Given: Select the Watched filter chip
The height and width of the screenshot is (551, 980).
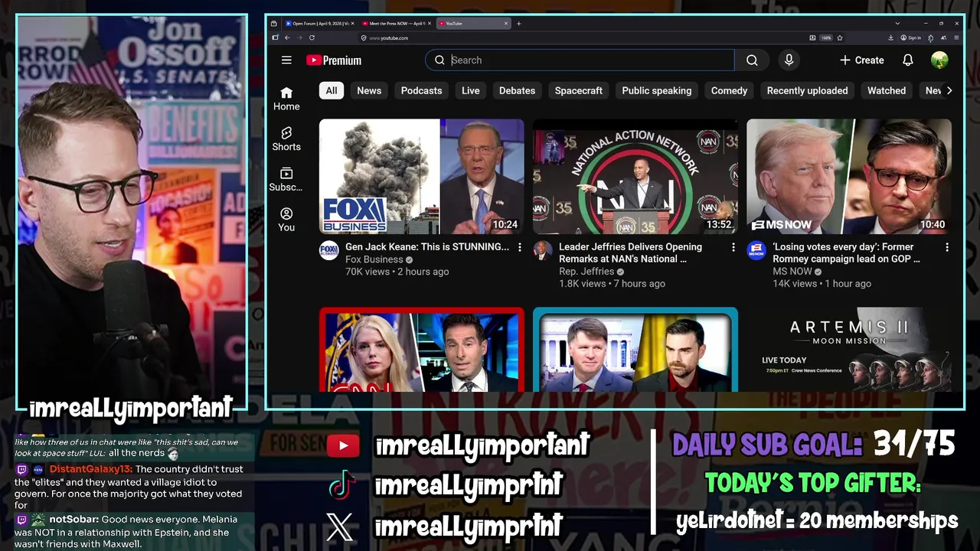Looking at the screenshot, I should pyautogui.click(x=887, y=90).
